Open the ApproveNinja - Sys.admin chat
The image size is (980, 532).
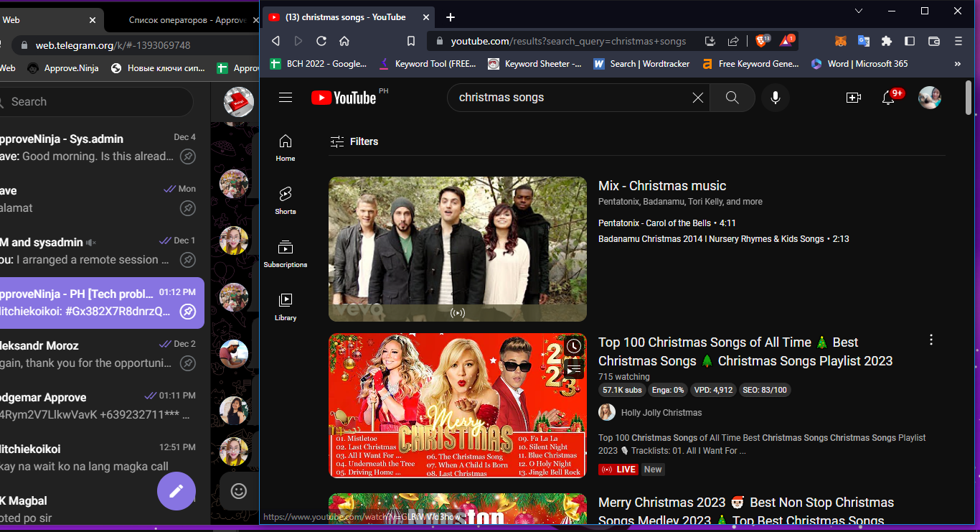pos(102,147)
